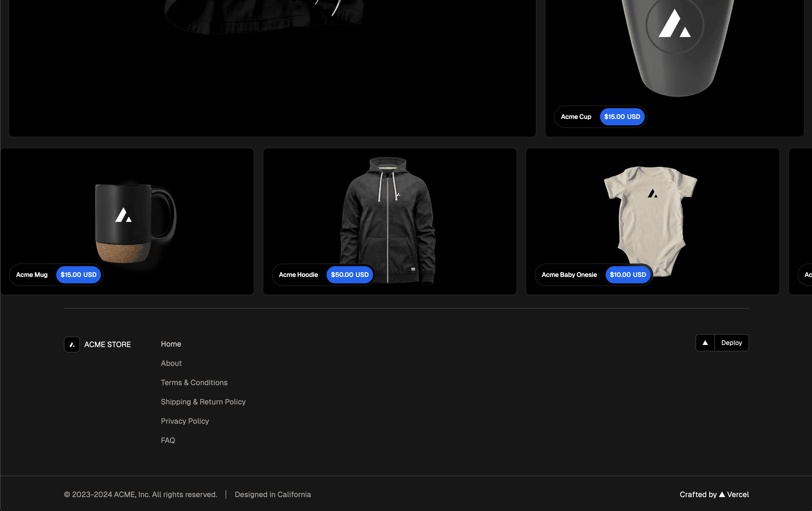Open the Privacy Policy page
The image size is (812, 511).
(185, 421)
